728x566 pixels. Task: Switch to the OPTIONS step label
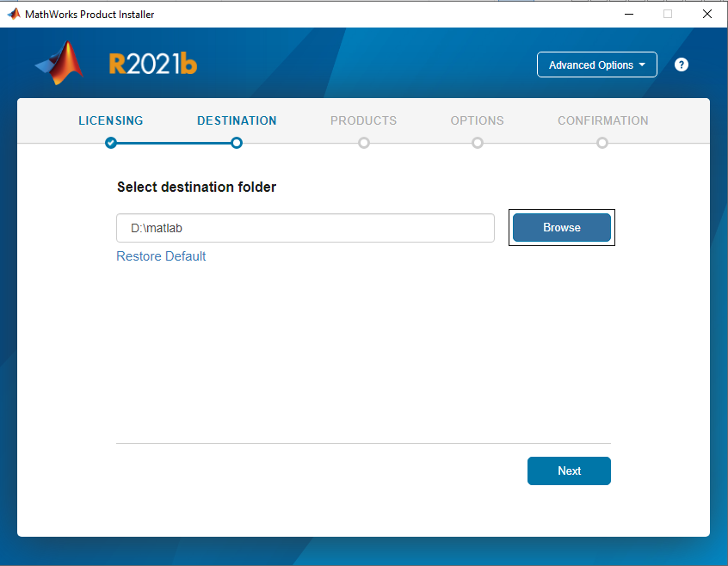tap(478, 120)
